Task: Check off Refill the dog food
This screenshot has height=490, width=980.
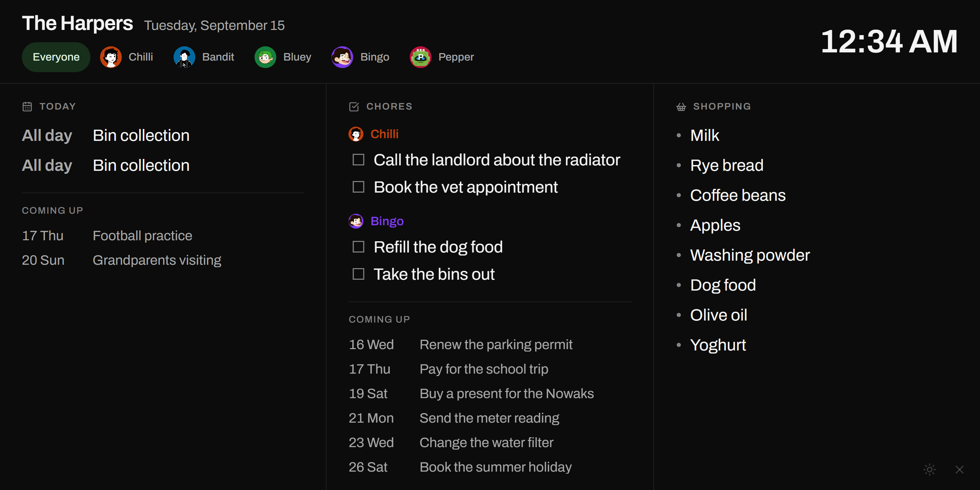Action: point(358,247)
